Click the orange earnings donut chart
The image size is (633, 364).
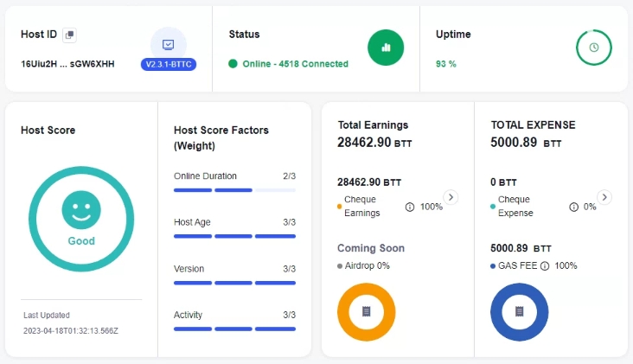pos(366,312)
